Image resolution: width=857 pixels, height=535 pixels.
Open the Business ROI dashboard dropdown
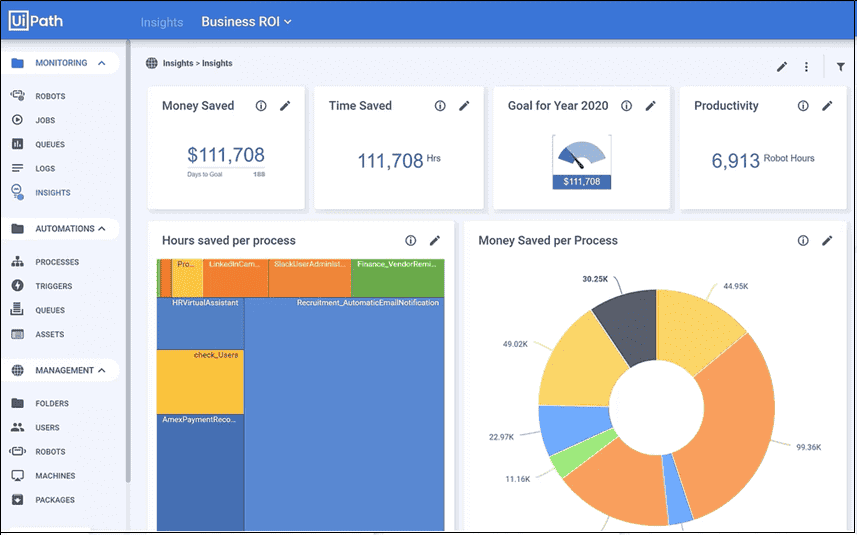point(246,22)
